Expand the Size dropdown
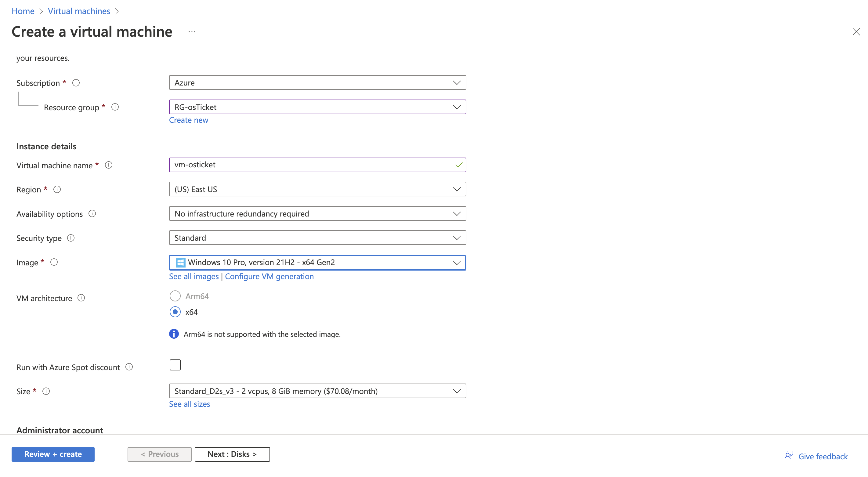 (317, 391)
